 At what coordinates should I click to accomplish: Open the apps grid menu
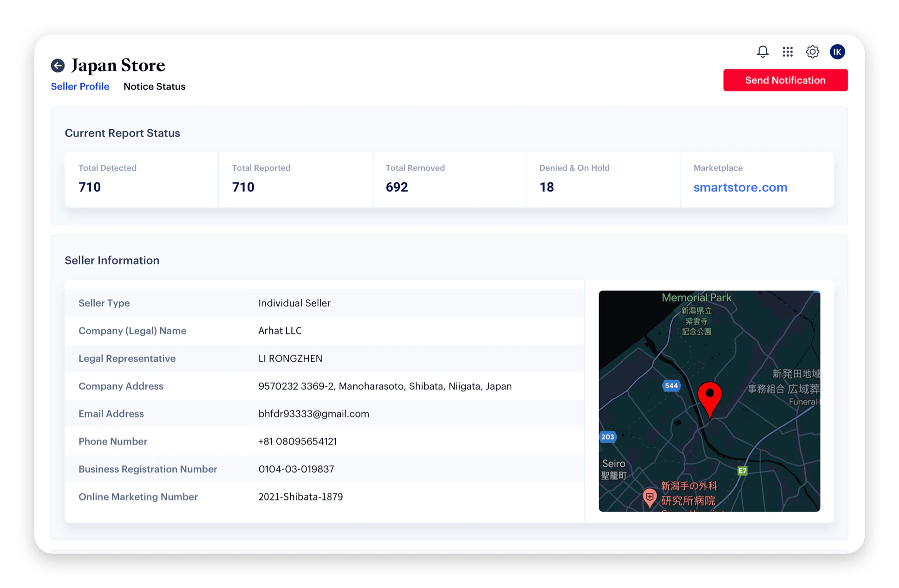click(788, 52)
